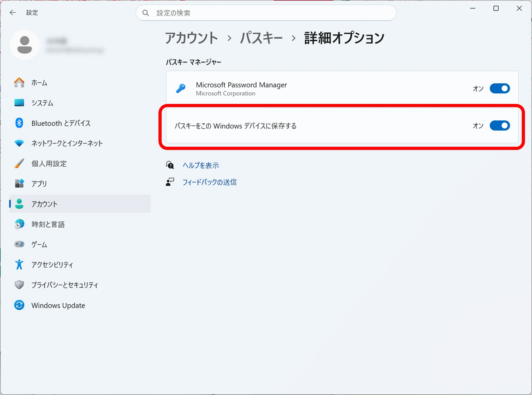Image resolution: width=532 pixels, height=395 pixels.
Task: Toggle Microsoft Password Manager switch off
Action: point(500,88)
